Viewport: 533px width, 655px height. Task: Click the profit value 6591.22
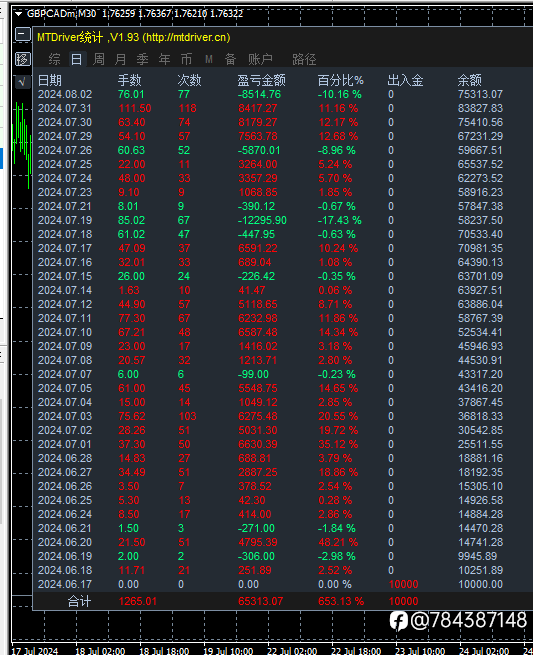pyautogui.click(x=258, y=249)
